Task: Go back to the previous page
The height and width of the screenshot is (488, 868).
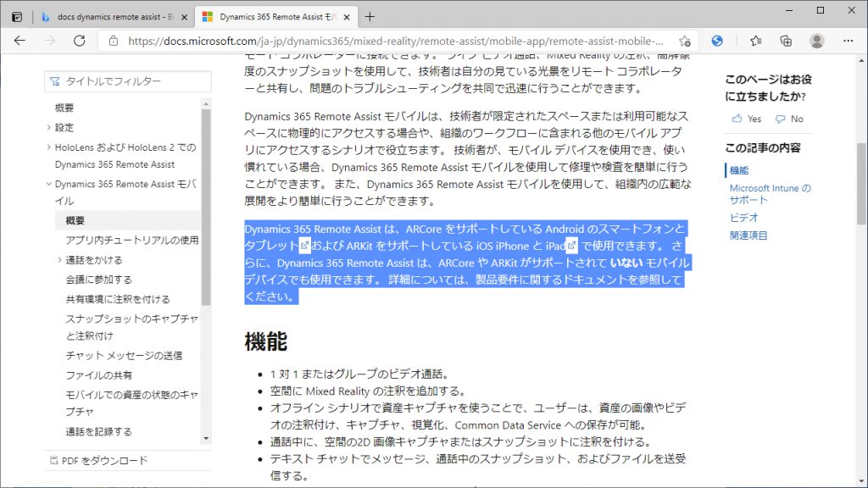Action: click(x=20, y=41)
